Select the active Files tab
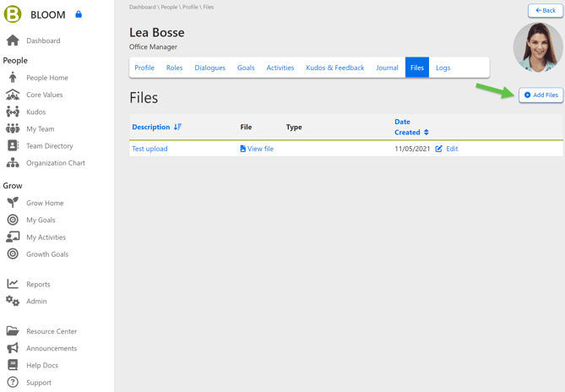 click(417, 68)
